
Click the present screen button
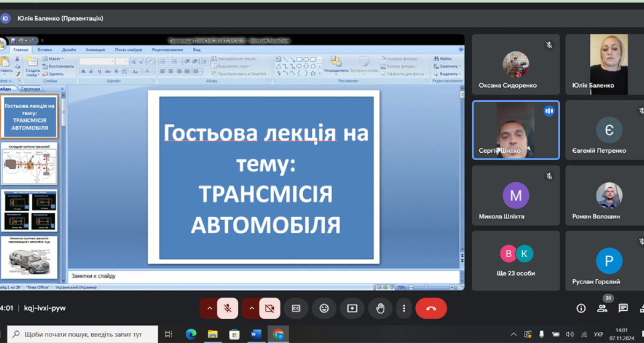352,308
